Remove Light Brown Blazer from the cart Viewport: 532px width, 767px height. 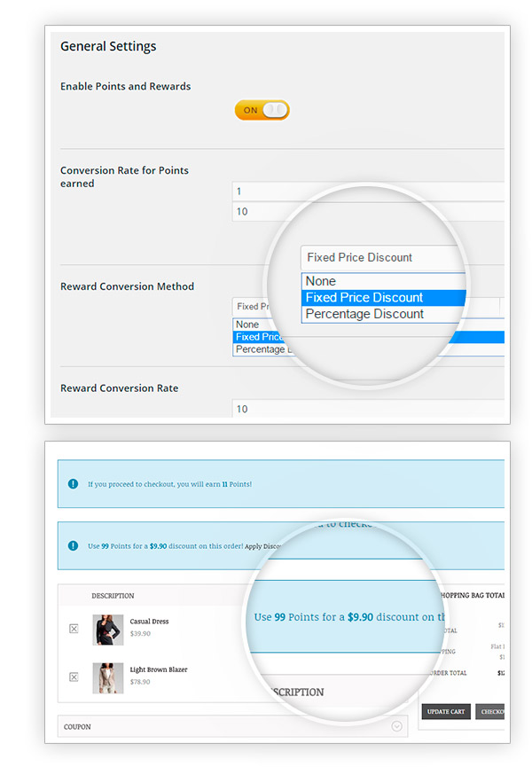(x=74, y=677)
